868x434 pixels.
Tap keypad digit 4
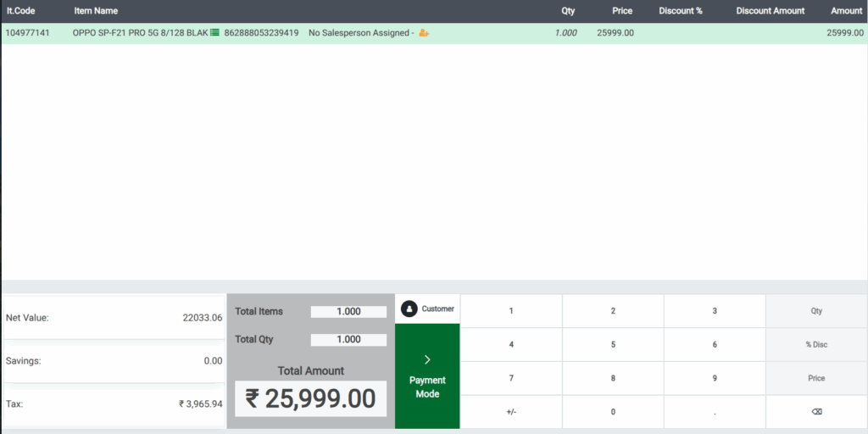coord(511,344)
